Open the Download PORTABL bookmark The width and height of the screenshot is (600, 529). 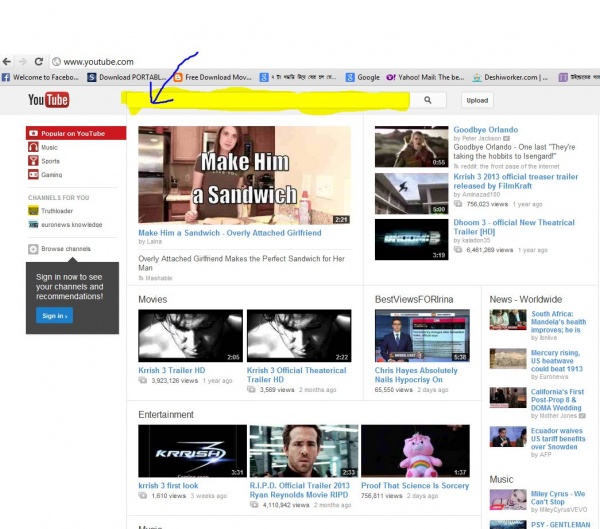tap(127, 77)
